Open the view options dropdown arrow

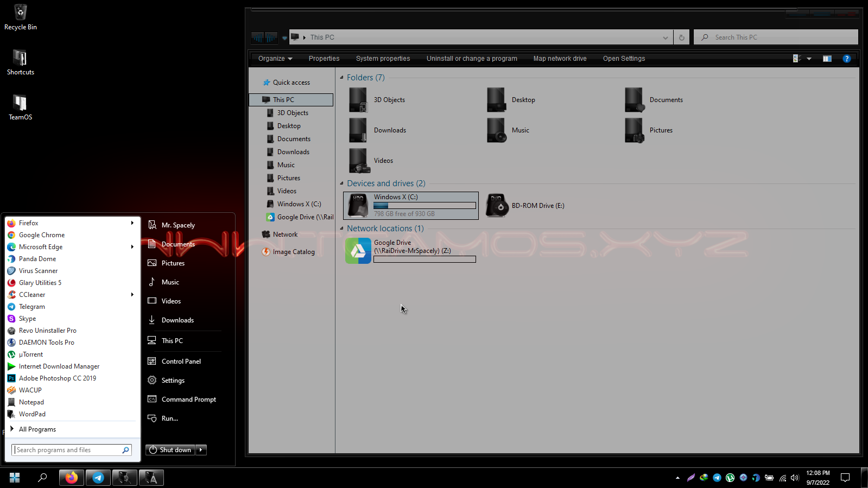click(x=809, y=59)
